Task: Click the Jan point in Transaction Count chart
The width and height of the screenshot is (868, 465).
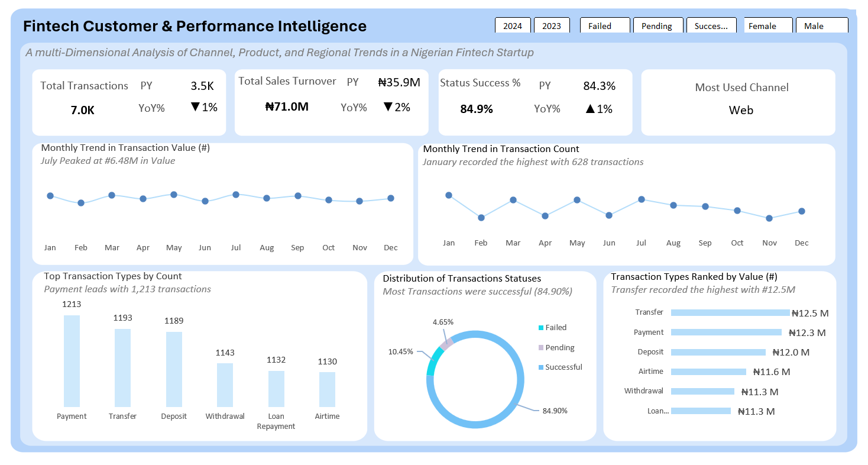Action: 449,195
